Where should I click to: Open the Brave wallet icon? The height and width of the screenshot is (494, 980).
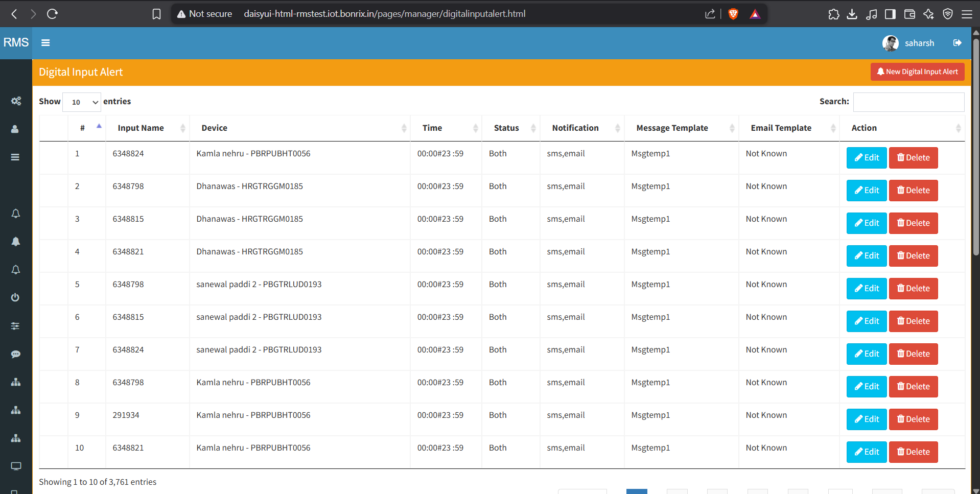909,14
